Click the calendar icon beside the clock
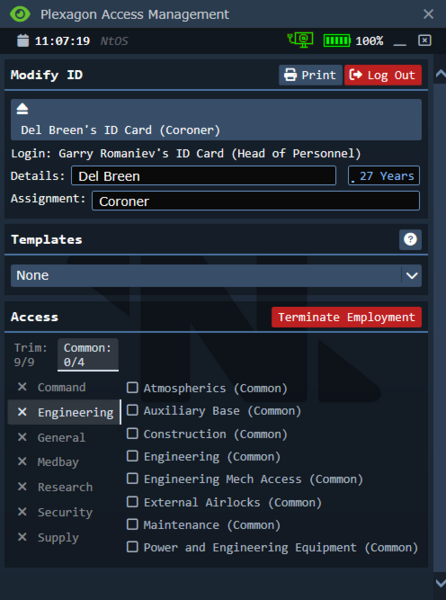The width and height of the screenshot is (446, 600). click(x=23, y=41)
